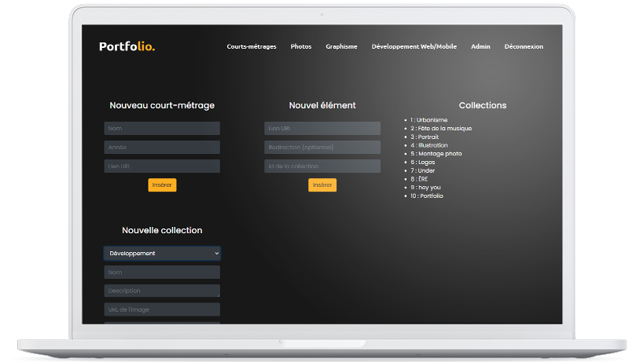Open the Graphisme section
644x362 pixels.
pyautogui.click(x=341, y=46)
